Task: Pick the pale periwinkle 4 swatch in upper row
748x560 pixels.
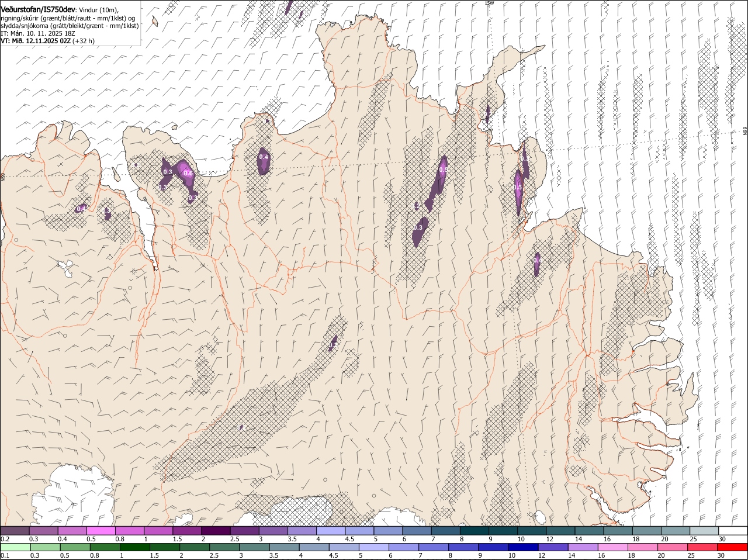Action: point(331,530)
